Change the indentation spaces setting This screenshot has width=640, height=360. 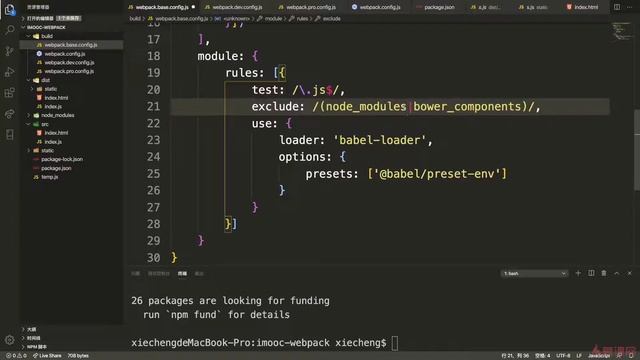click(542, 356)
